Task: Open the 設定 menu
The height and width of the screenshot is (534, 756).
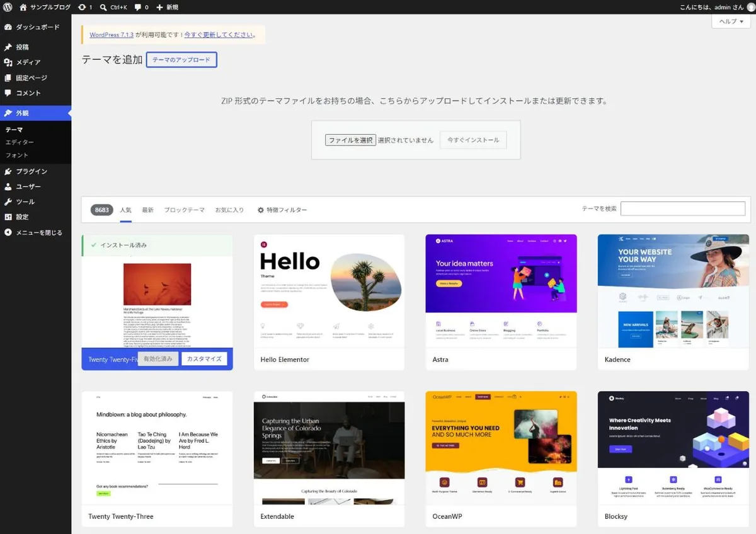Action: 35,217
